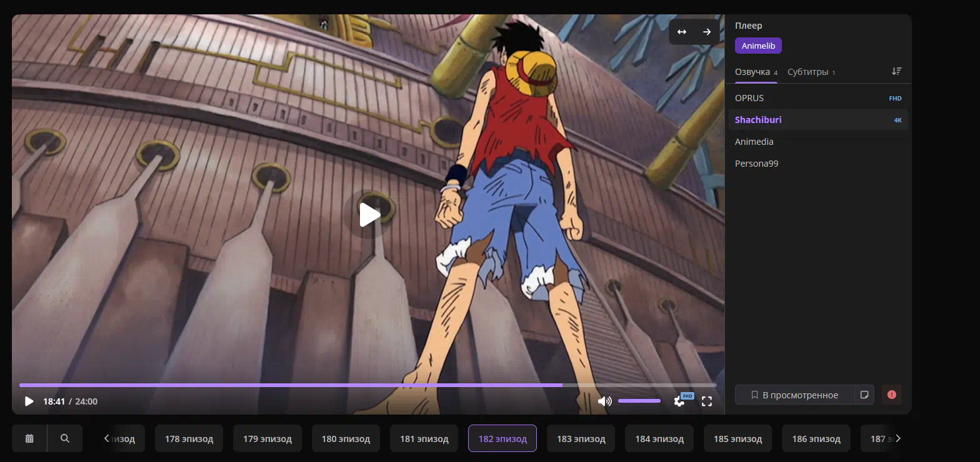Enter fullscreen mode
980x462 pixels.
click(x=707, y=401)
